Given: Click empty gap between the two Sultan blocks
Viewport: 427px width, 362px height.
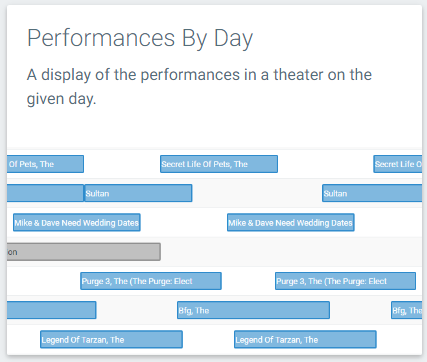Looking at the screenshot, I should point(257,193).
